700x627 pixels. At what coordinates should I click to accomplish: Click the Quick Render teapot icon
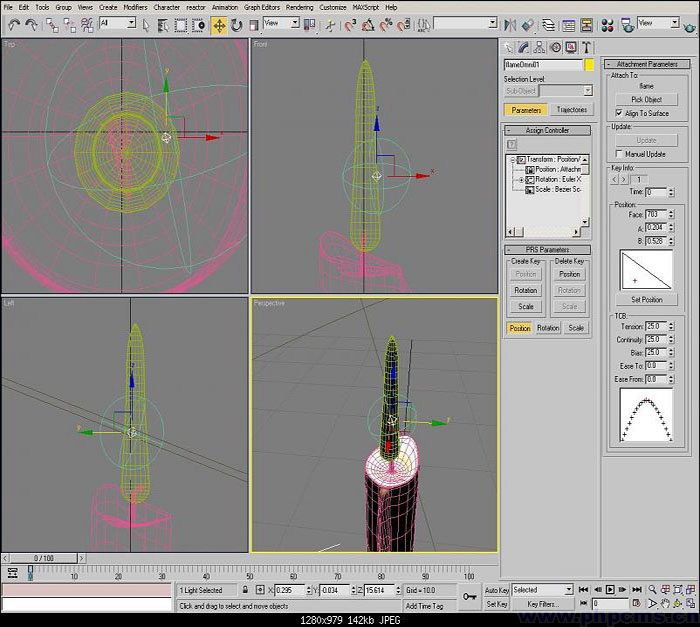690,27
